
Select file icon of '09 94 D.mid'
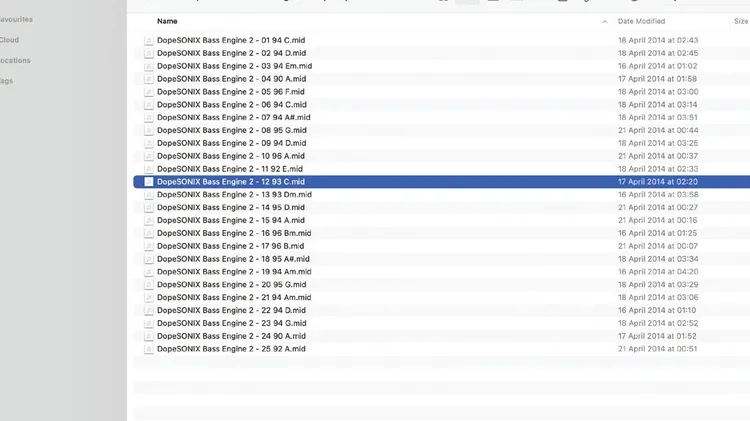point(149,144)
